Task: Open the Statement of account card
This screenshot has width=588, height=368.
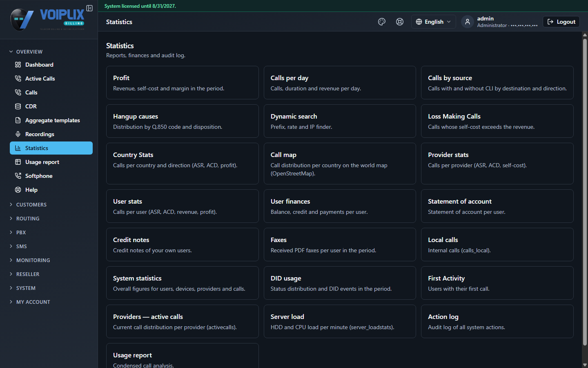Action: tap(497, 206)
